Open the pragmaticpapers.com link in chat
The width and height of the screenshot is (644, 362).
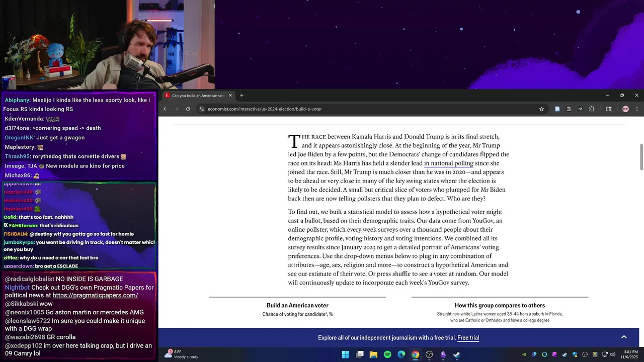[95, 295]
